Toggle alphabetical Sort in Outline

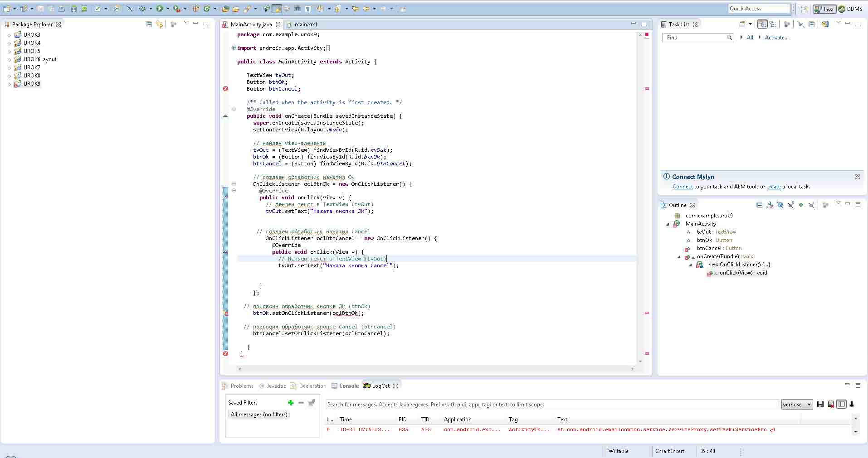pos(770,205)
